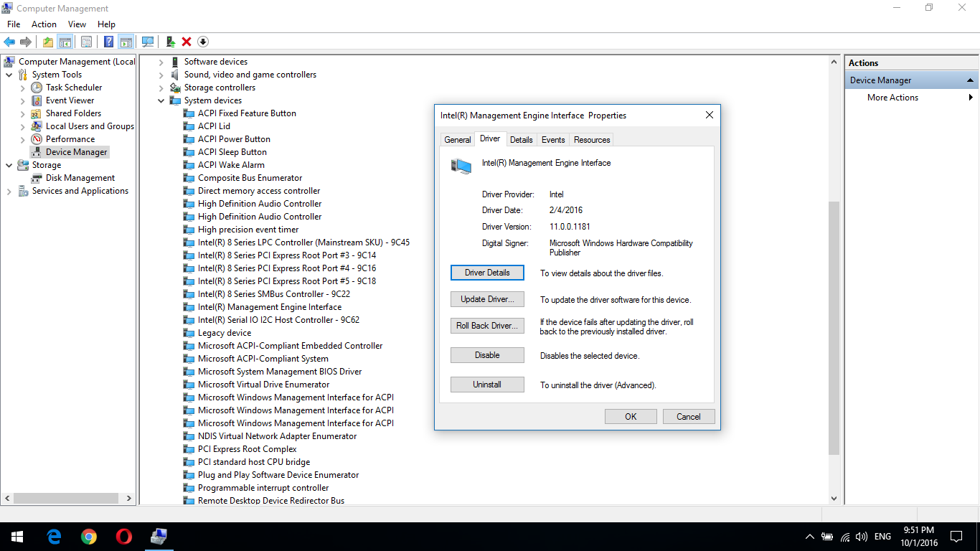The width and height of the screenshot is (980, 551).
Task: Toggle the Show/Hide Action Pane toolbar icon
Action: pyautogui.click(x=126, y=42)
